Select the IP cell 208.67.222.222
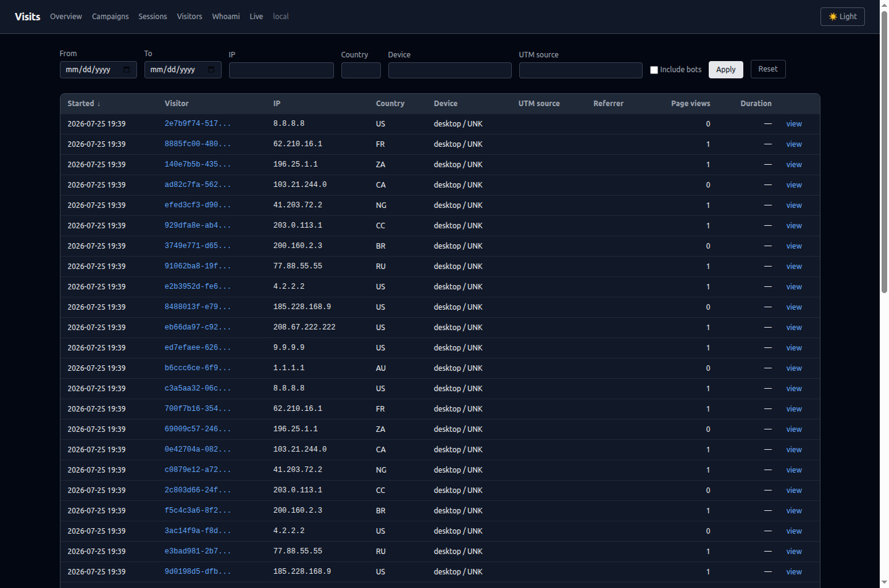This screenshot has height=588, width=889. point(304,328)
